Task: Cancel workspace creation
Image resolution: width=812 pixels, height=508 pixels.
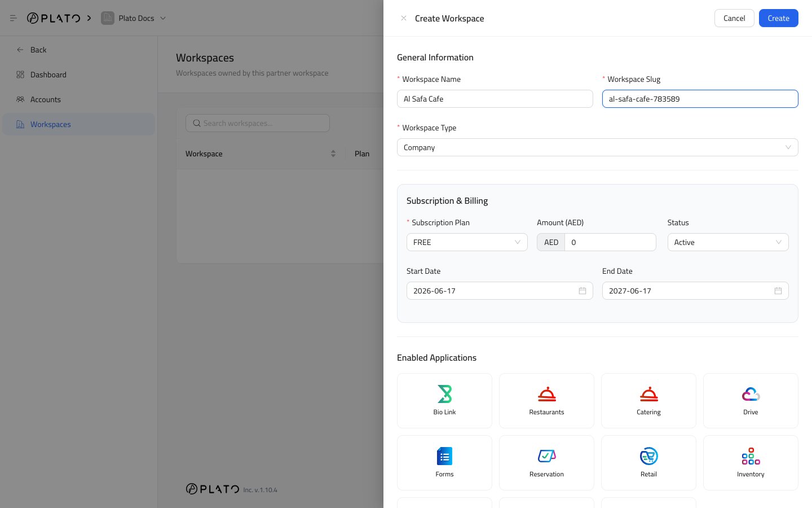Action: pos(734,18)
